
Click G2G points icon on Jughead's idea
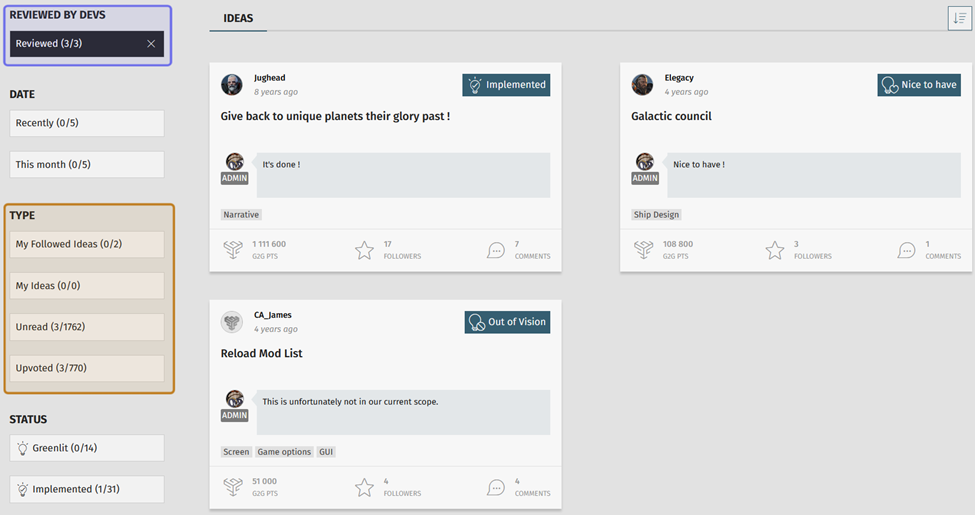point(233,250)
